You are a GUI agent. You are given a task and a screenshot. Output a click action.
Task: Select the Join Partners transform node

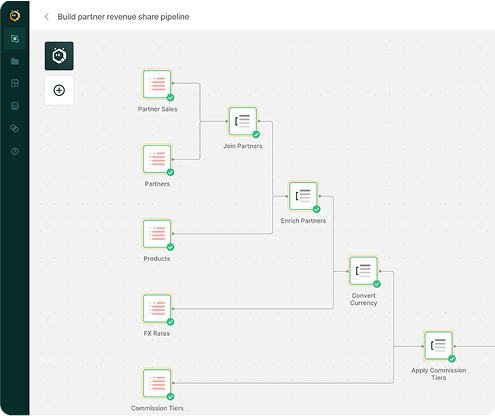point(243,121)
